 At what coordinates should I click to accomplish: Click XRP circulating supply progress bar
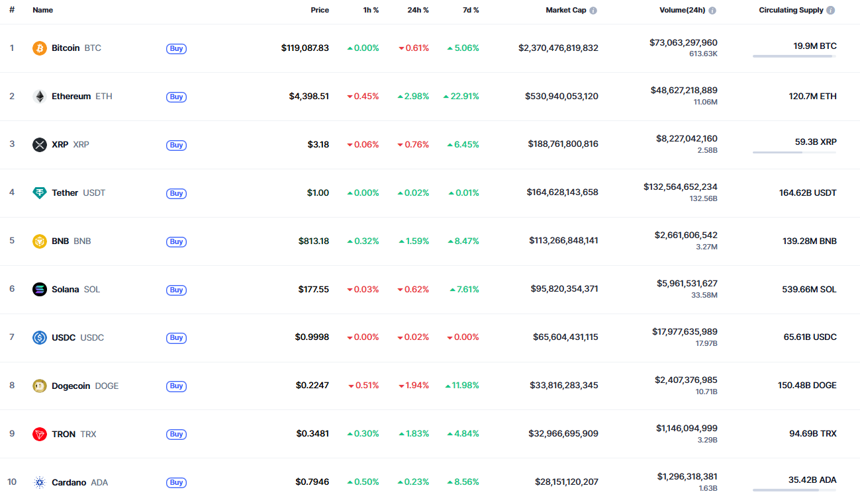click(794, 153)
